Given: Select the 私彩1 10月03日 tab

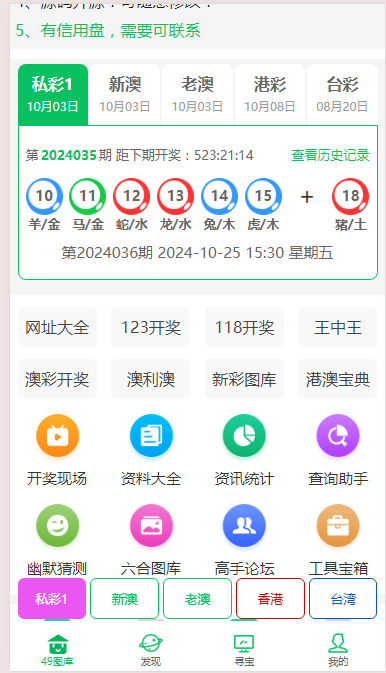Looking at the screenshot, I should point(53,94).
